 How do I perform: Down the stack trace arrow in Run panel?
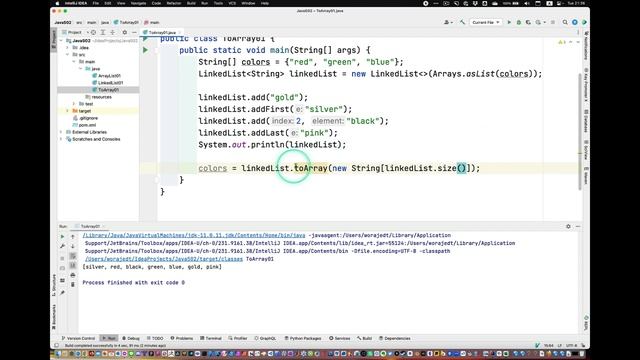pos(73,246)
